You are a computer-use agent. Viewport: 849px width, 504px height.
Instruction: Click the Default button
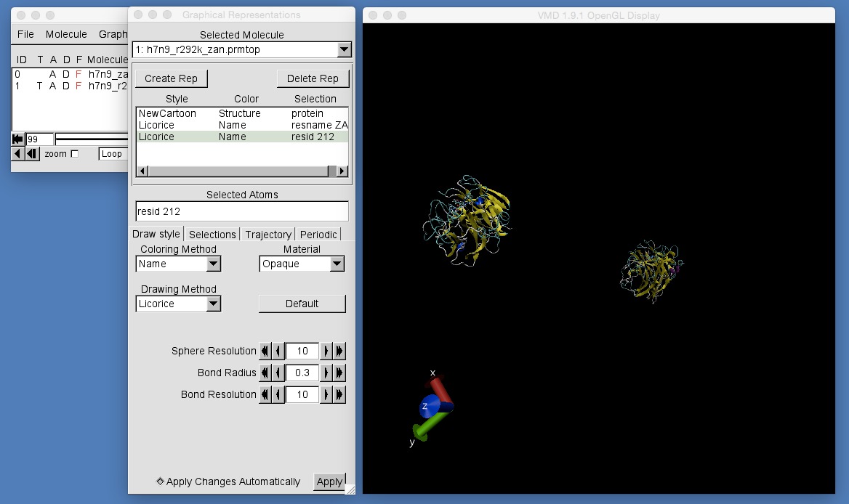pos(302,304)
